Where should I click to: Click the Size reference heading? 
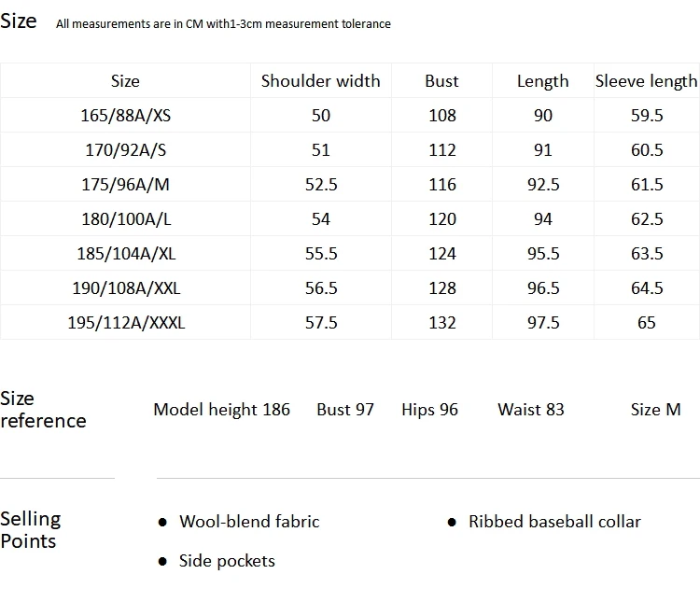tap(43, 410)
